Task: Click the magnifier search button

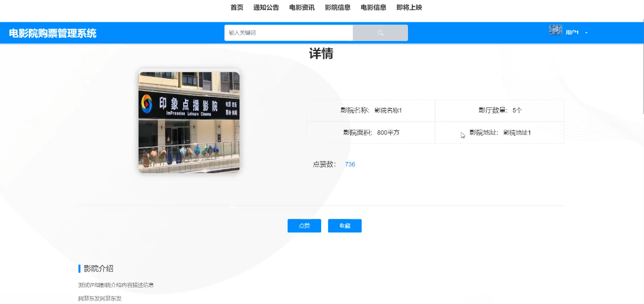Action: (x=380, y=33)
